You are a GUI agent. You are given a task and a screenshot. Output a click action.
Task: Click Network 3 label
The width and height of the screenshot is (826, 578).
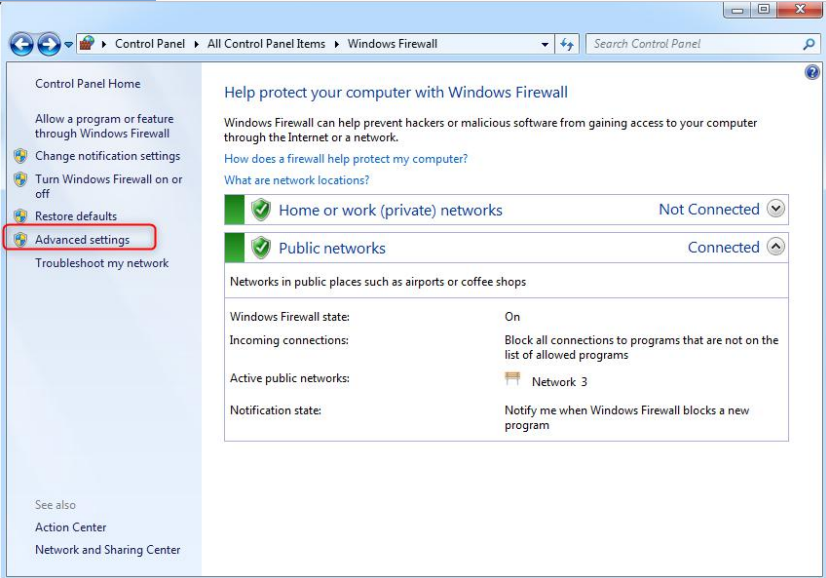coord(559,382)
